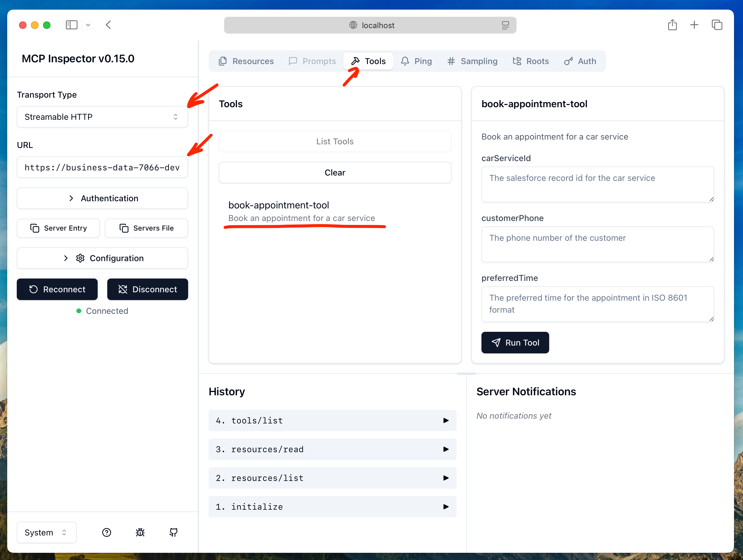The image size is (743, 560).
Task: Click the Configuration gear icon
Action: [x=80, y=258]
